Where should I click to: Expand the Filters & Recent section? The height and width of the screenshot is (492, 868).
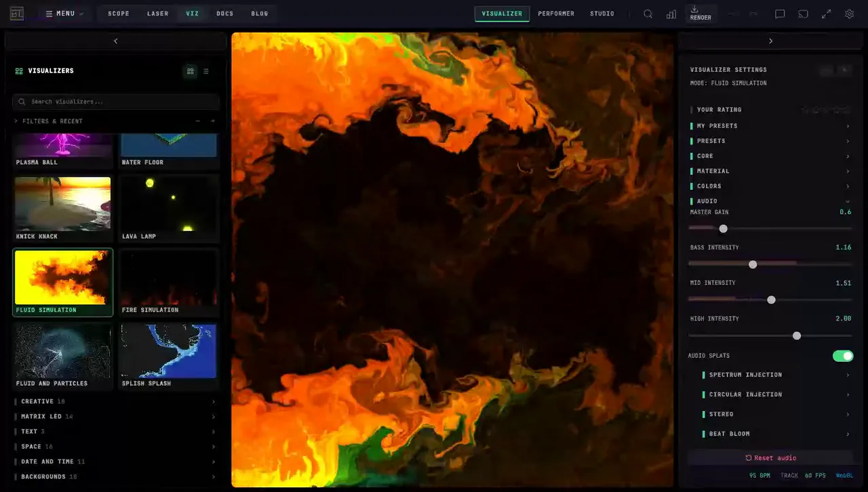pos(52,121)
